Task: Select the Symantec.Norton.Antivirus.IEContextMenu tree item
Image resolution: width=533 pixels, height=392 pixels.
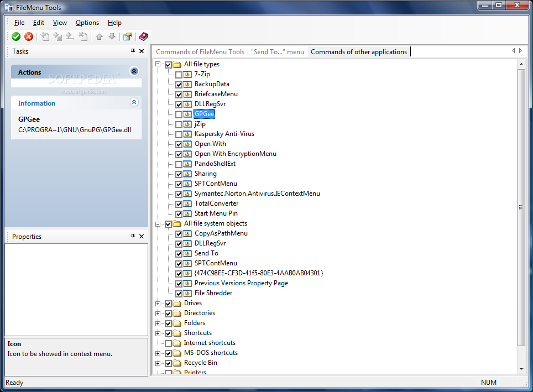Action: pyautogui.click(x=257, y=194)
